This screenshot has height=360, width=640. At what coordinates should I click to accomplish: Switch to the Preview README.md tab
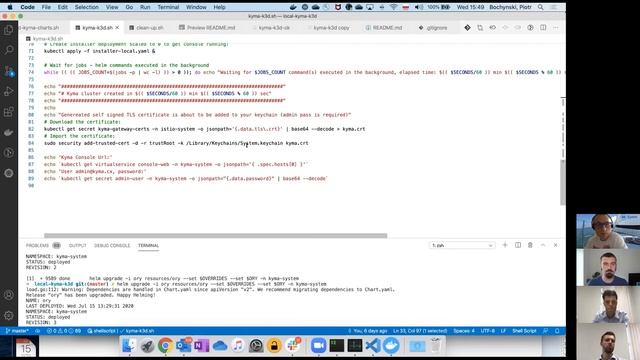tap(207, 28)
